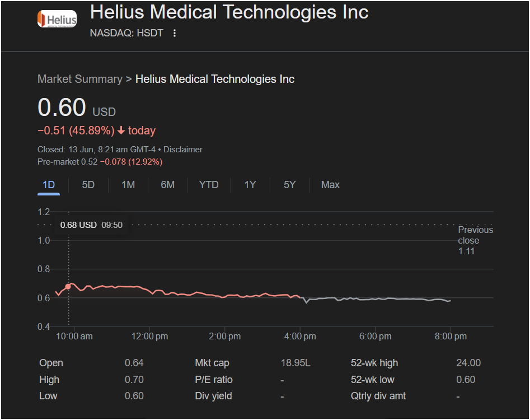Click the grey after-hours line near 6:00 pm
This screenshot has height=420, width=530.
tap(375, 299)
